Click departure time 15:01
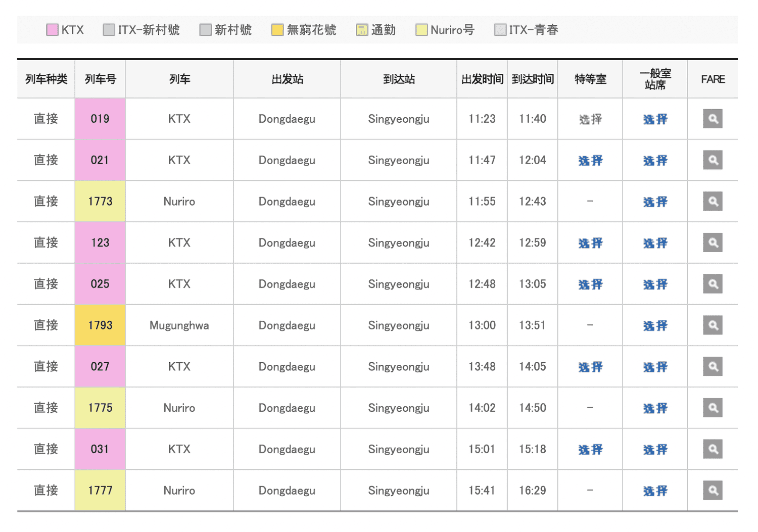 click(x=482, y=449)
